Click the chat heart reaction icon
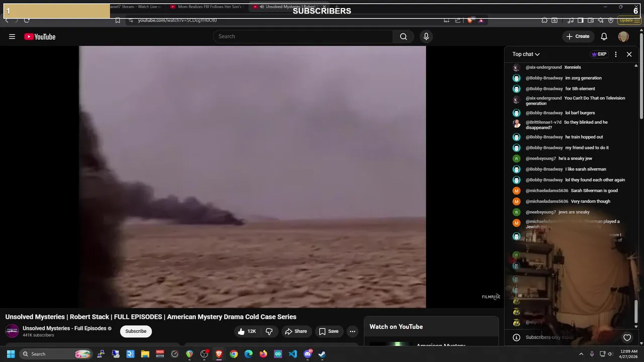644x362 pixels. [627, 337]
